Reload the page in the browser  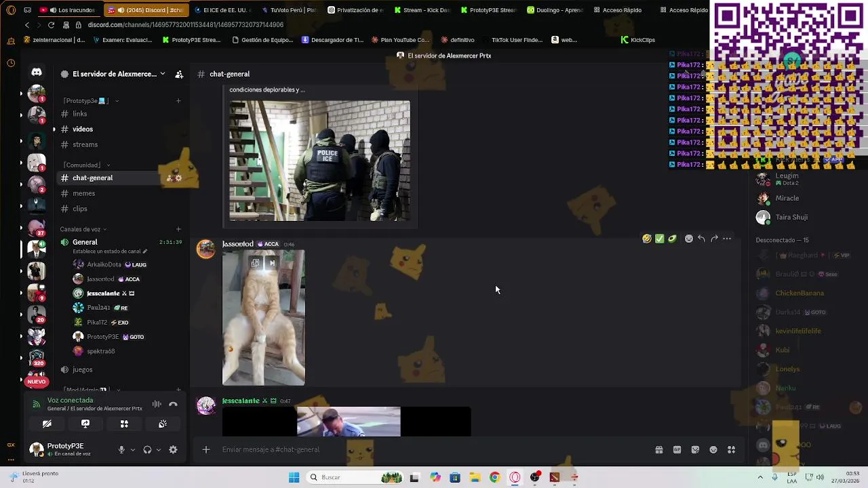pyautogui.click(x=51, y=25)
